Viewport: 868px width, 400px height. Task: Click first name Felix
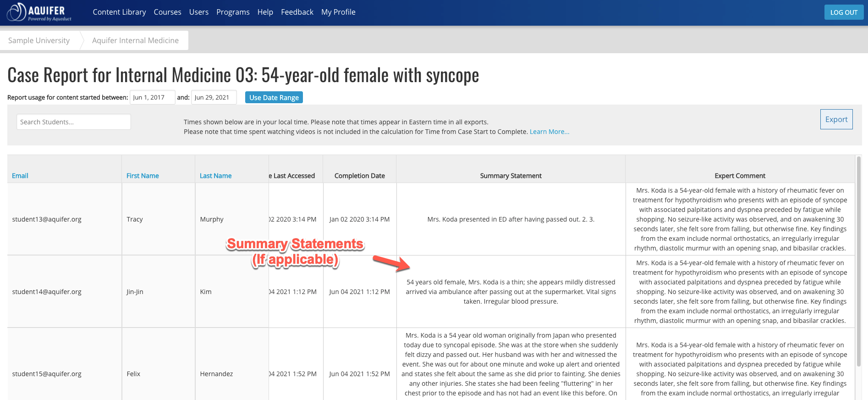[x=133, y=374]
